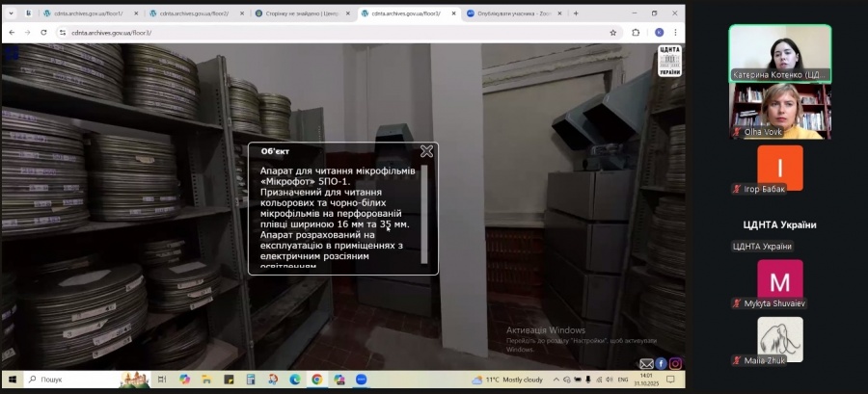Switch to the cdnta.archives.gov.ua/floor2/ tab

[x=191, y=13]
